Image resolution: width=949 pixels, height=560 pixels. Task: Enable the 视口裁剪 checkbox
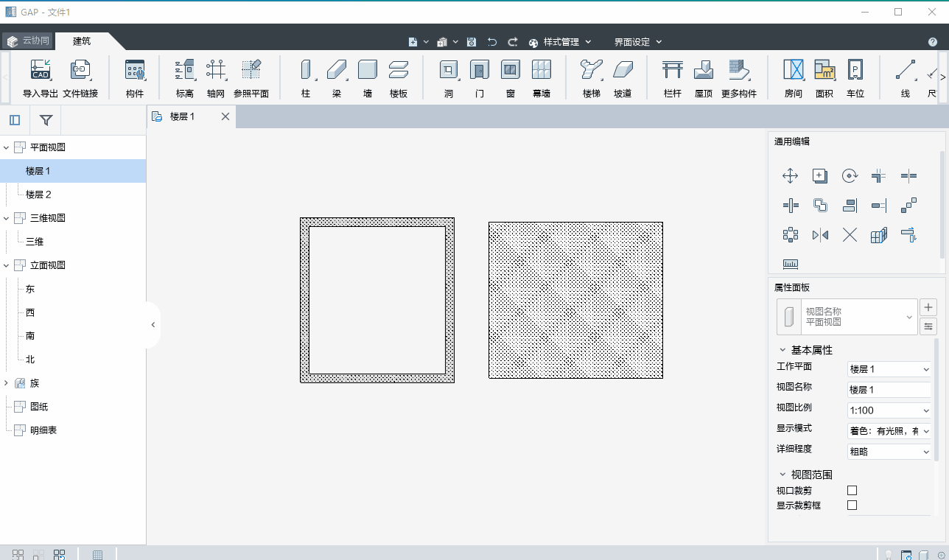click(852, 490)
